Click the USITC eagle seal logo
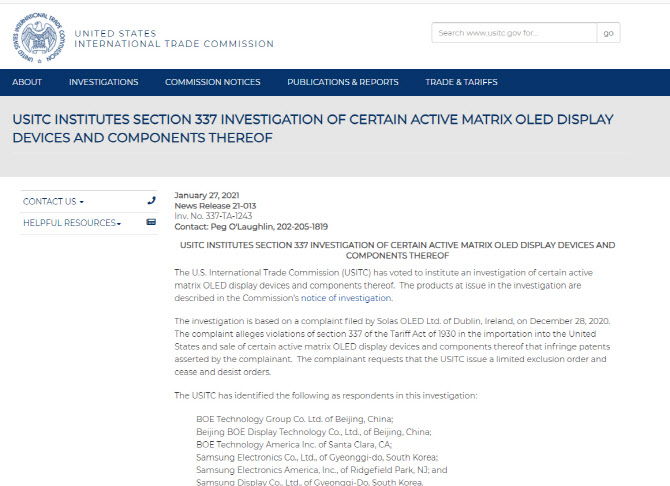 point(39,38)
